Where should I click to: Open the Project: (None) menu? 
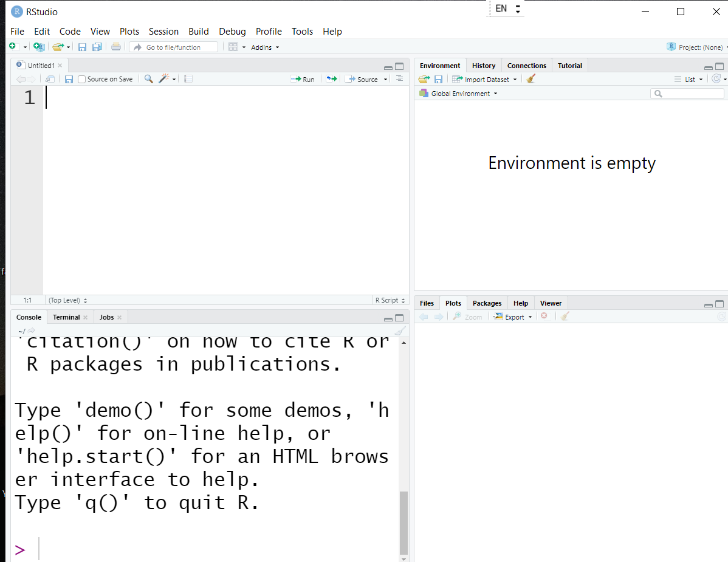[697, 47]
